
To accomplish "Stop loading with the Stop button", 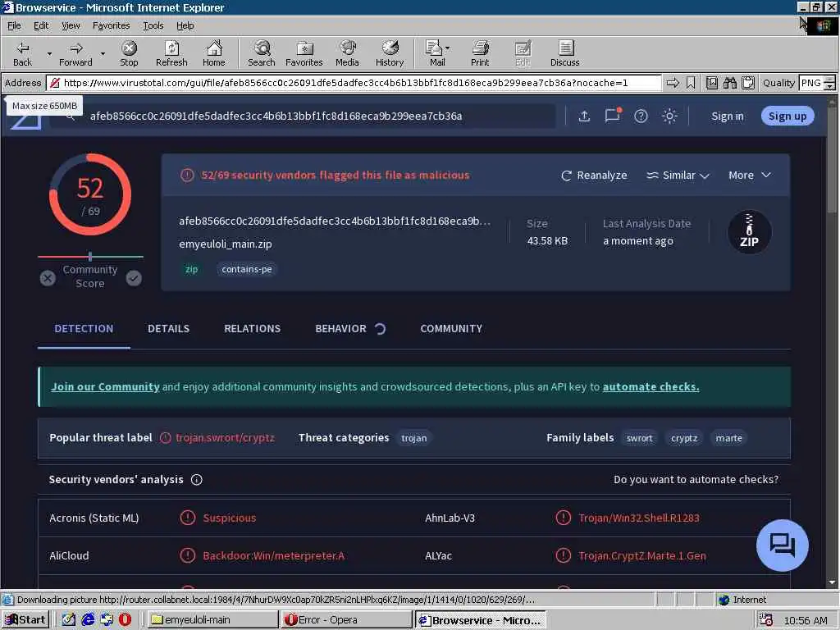I will 129,53.
